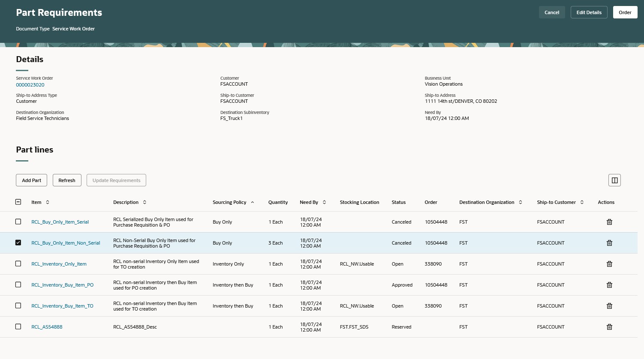Screen dimensions: 644x359
Task: Open the column layout icon button
Action: 614,180
